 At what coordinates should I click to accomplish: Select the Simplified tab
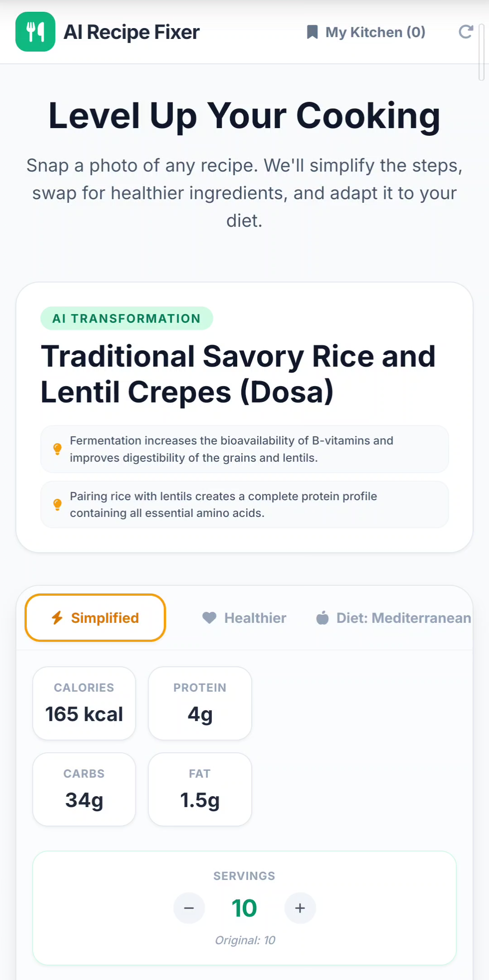coord(95,617)
